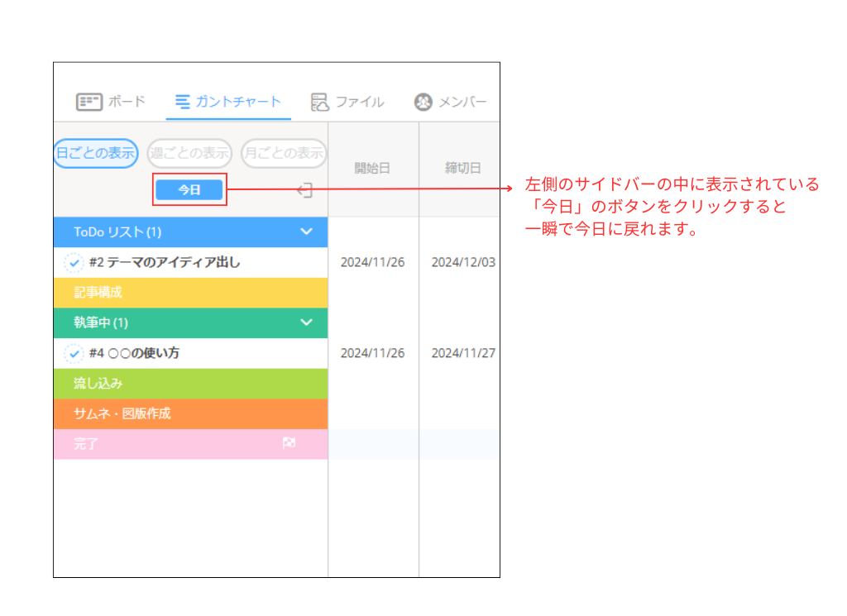The height and width of the screenshot is (616, 847).
Task: Click the flag icon on the 完了 row
Action: pyautogui.click(x=289, y=443)
